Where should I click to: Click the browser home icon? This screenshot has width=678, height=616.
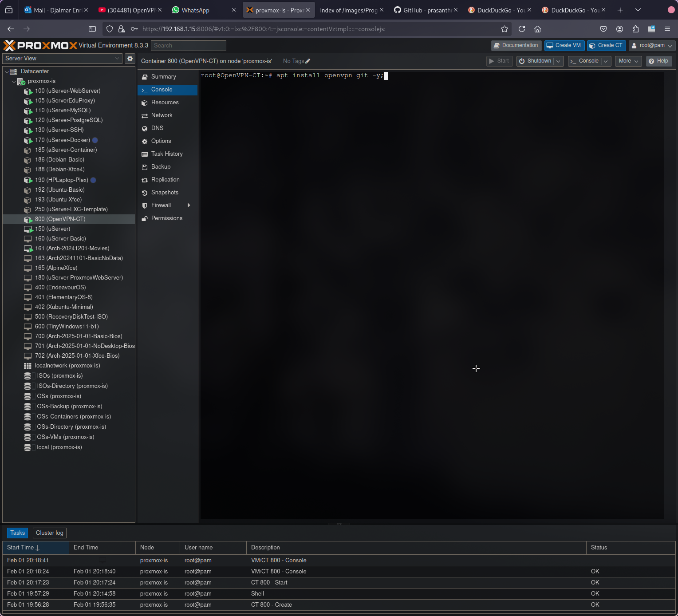tap(537, 29)
